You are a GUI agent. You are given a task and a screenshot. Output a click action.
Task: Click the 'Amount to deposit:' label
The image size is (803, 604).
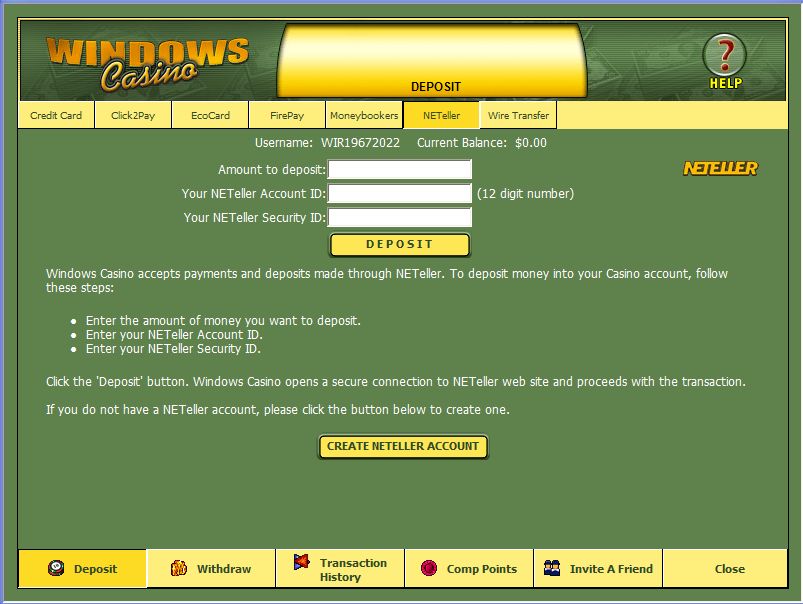tap(272, 170)
